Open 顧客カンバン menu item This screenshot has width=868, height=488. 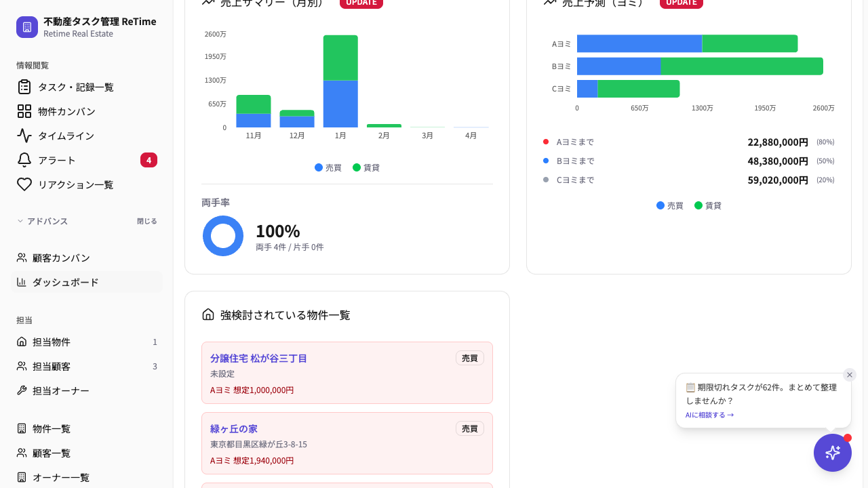coord(87,258)
